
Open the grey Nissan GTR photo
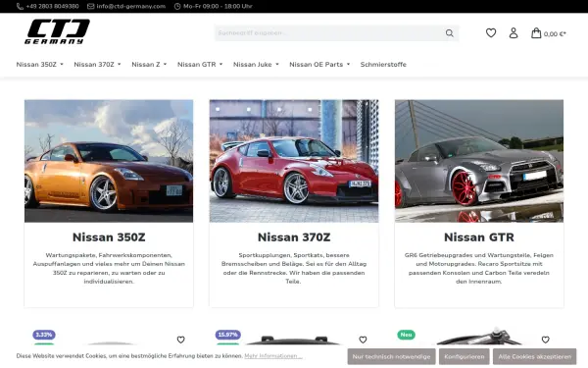479,161
